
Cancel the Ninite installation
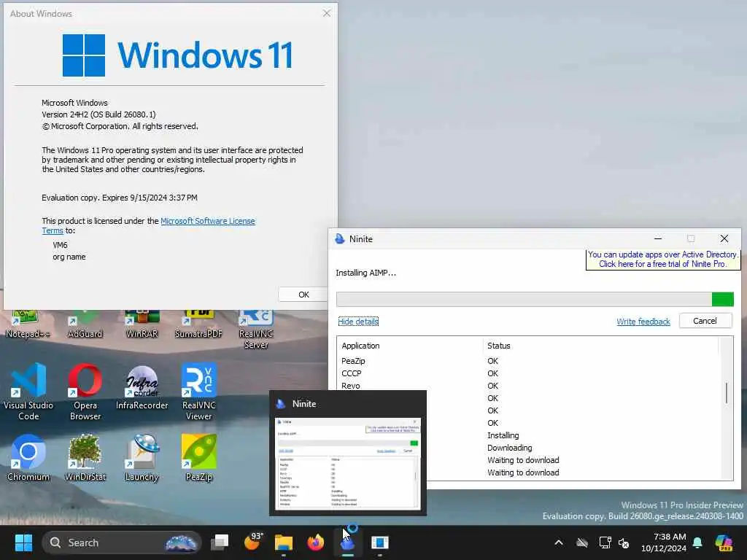[705, 321]
